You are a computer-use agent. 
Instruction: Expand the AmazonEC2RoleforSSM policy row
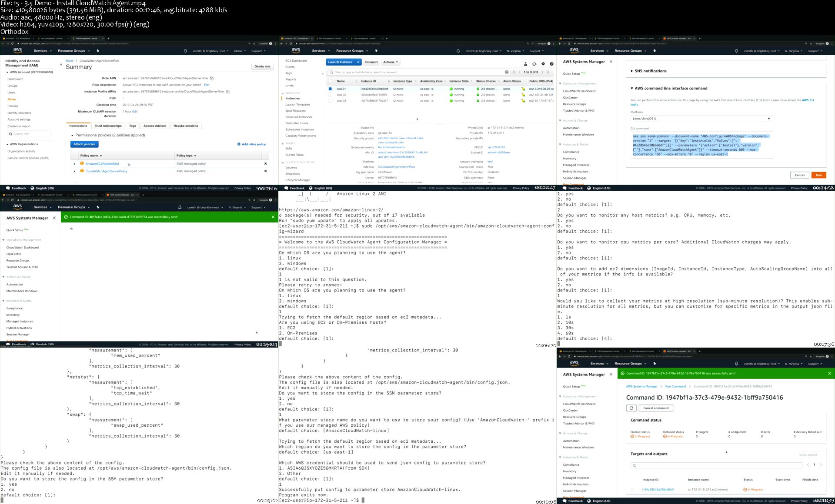pos(74,164)
